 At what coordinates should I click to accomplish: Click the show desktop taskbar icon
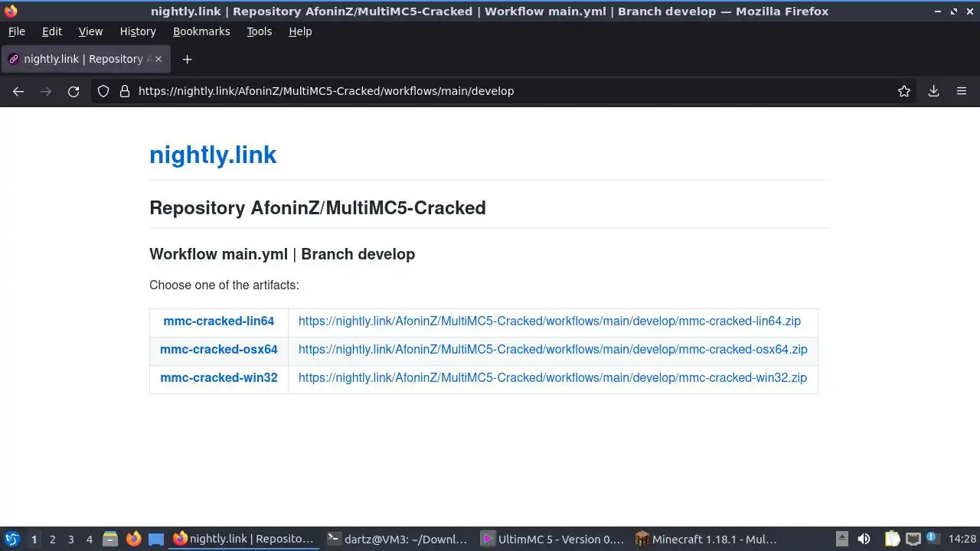click(x=156, y=540)
